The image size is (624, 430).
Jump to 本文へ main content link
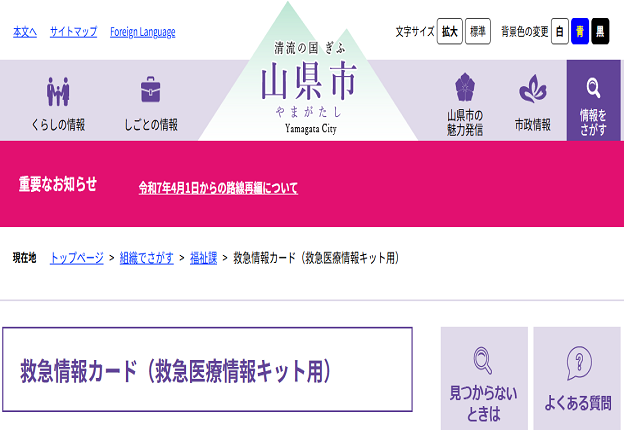pos(25,32)
